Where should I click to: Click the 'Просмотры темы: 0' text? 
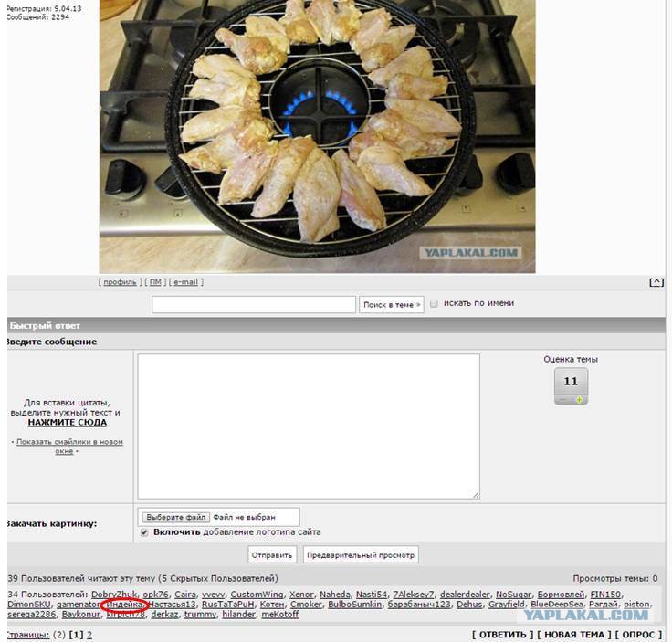(x=615, y=579)
